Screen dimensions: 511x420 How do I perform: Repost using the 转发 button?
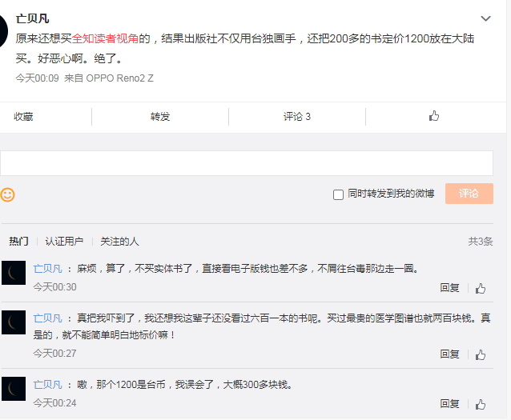pos(160,116)
